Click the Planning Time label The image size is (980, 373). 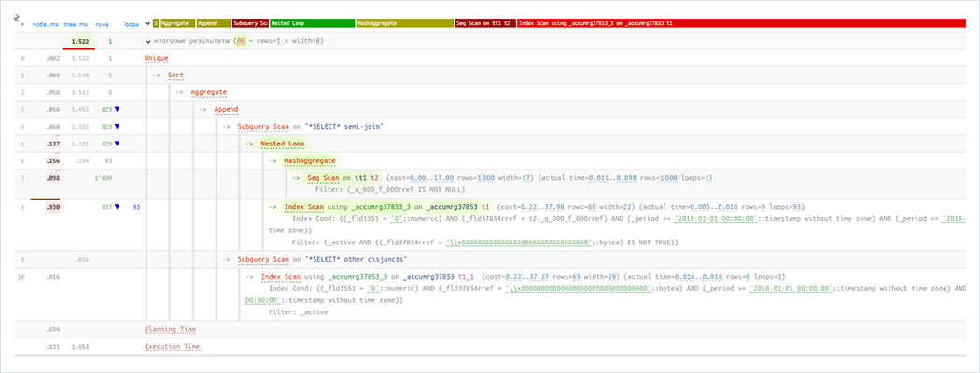pos(172,329)
